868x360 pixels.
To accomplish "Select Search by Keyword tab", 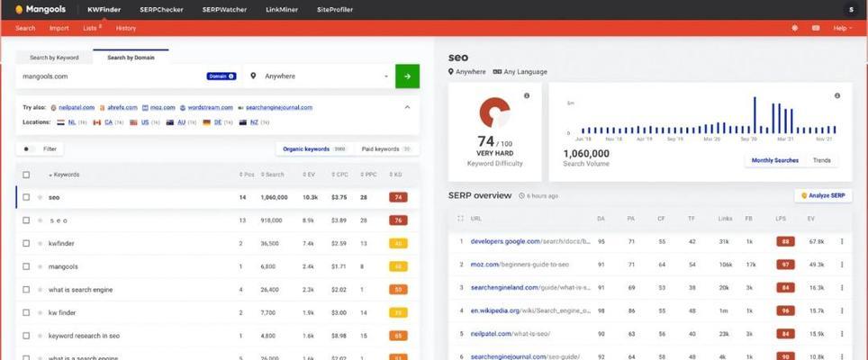I will (54, 58).
